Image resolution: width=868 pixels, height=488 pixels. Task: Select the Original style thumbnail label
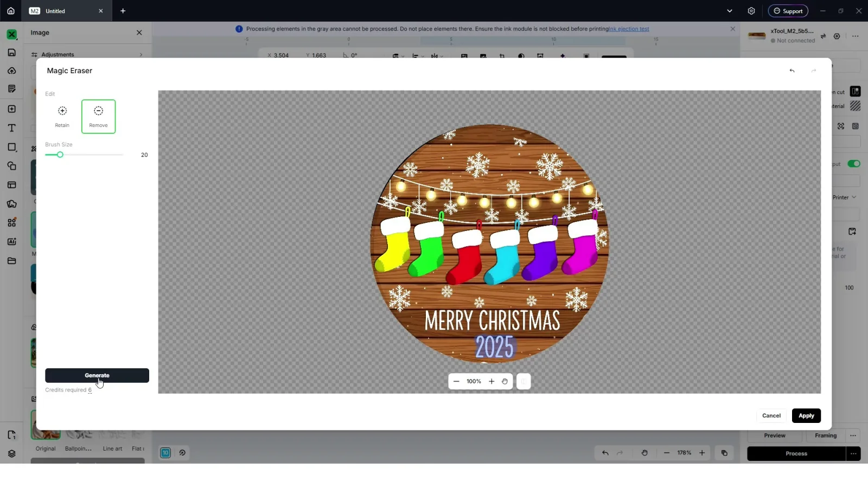(46, 448)
